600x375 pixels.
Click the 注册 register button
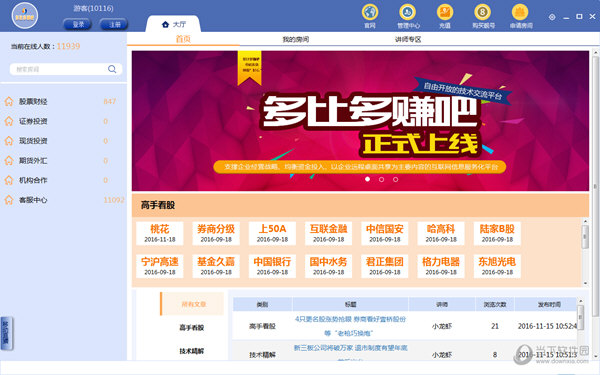coord(114,24)
